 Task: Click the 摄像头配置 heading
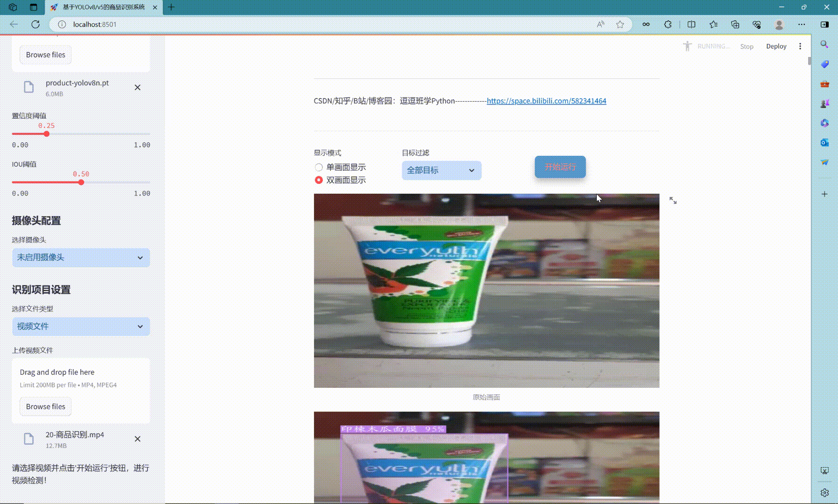pyautogui.click(x=36, y=221)
